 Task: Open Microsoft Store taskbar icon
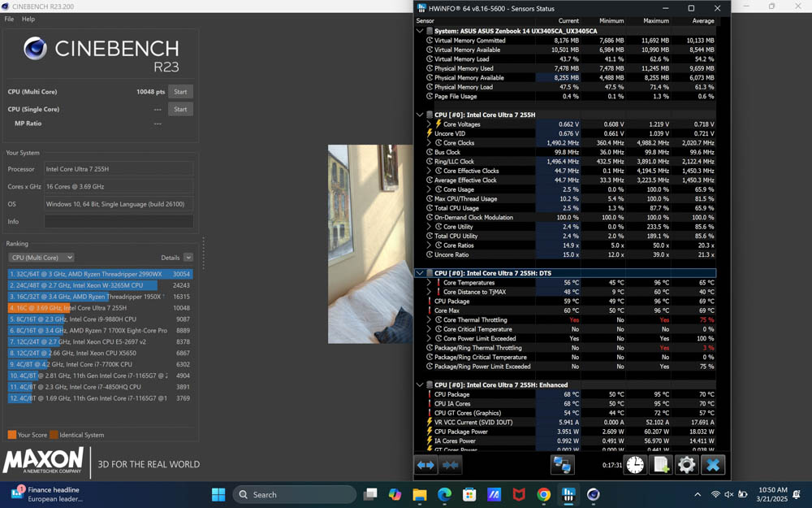point(469,494)
